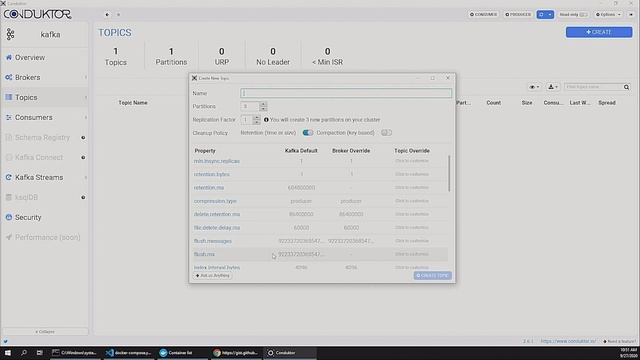
Task: Increase the Replication Factor value
Action: coord(256,118)
